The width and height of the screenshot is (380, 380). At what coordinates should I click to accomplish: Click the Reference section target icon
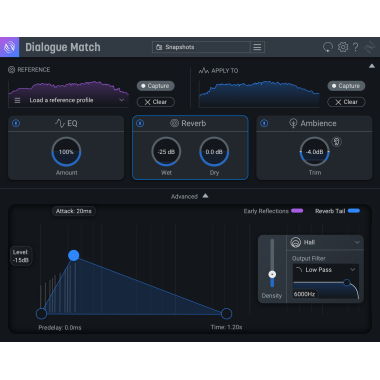point(11,70)
